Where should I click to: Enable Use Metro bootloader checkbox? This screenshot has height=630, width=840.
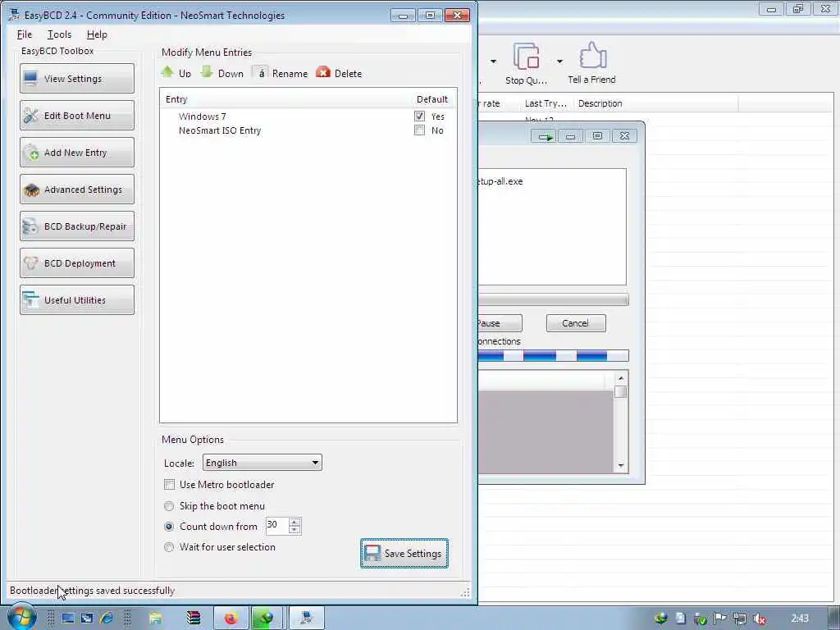click(169, 484)
